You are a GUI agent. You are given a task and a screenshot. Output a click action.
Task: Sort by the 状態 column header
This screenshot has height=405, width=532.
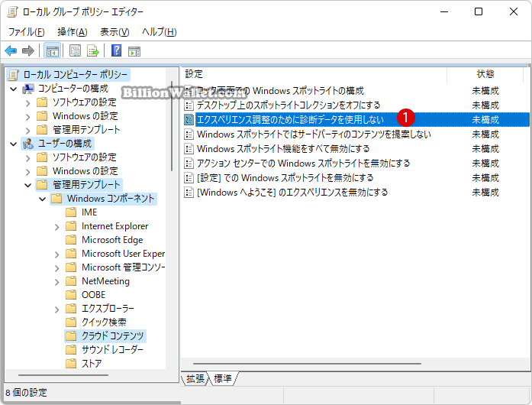pos(485,74)
